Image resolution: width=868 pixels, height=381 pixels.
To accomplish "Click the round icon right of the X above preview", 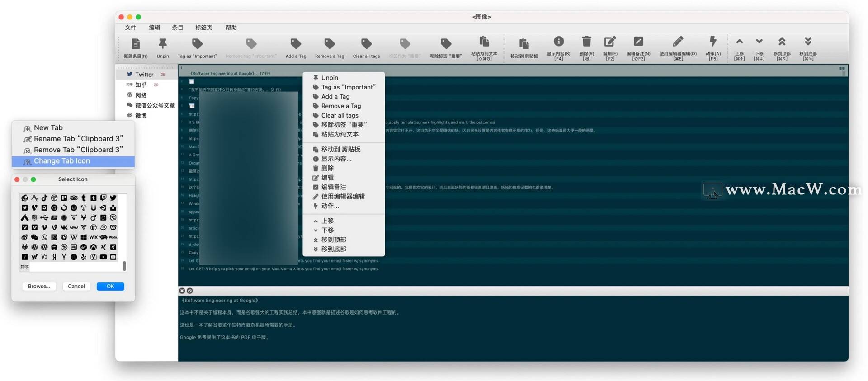I will (190, 291).
